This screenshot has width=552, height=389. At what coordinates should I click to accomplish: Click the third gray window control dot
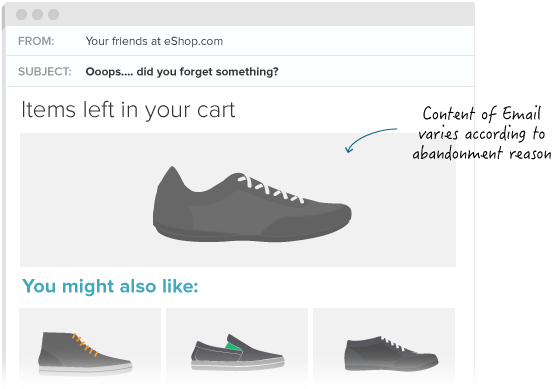pos(54,14)
